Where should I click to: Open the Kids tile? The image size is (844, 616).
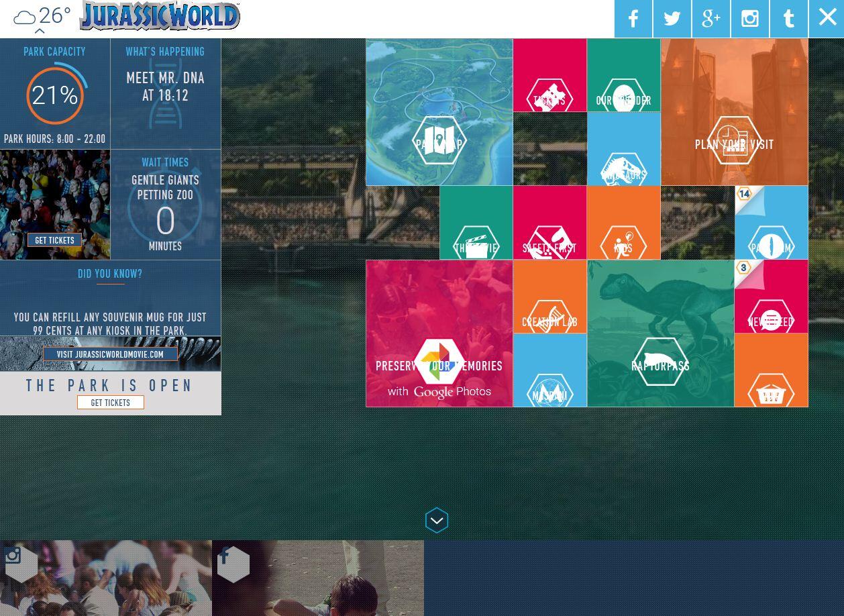pos(623,223)
